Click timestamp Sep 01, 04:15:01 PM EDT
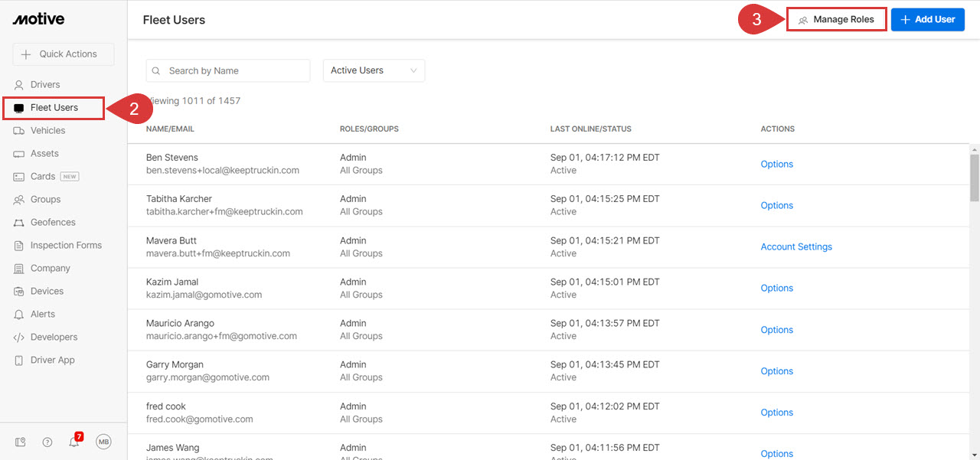The width and height of the screenshot is (980, 460). (x=605, y=282)
